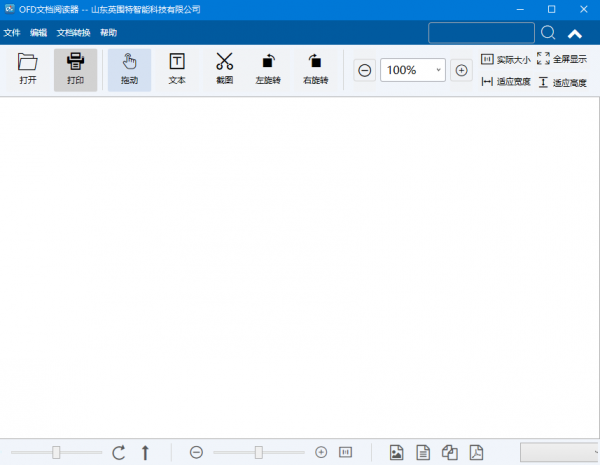Click the search input field at top

(x=481, y=33)
